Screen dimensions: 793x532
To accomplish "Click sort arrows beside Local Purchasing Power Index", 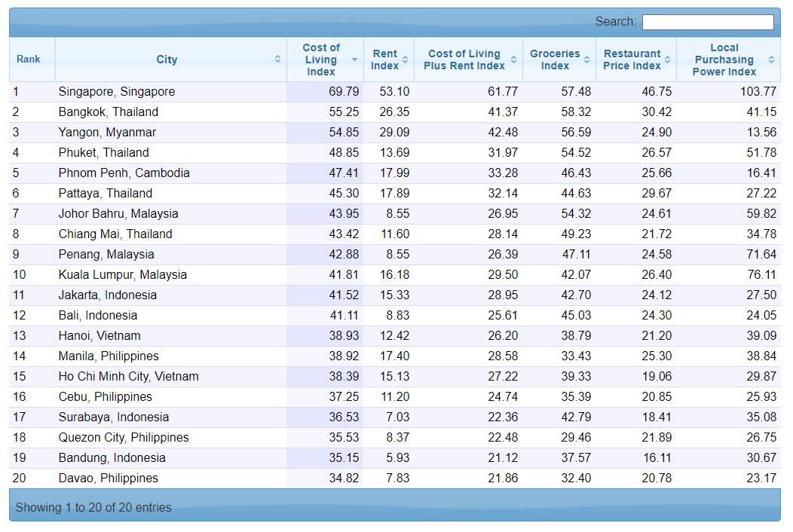I will (771, 60).
